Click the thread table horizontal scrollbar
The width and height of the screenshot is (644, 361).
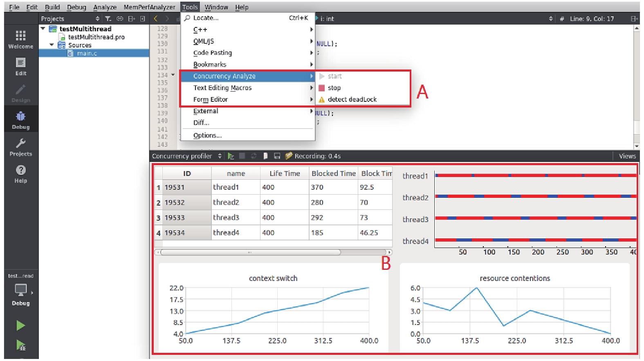point(251,252)
